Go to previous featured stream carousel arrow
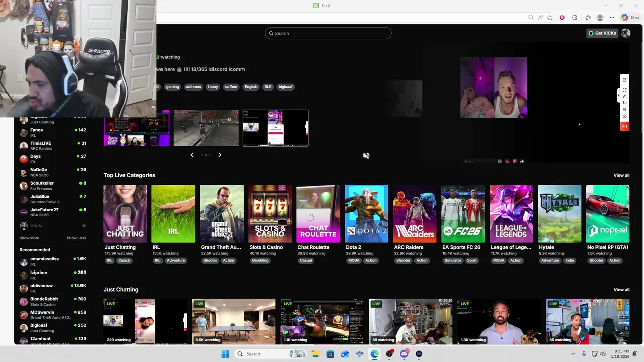The height and width of the screenshot is (362, 644). tap(192, 155)
